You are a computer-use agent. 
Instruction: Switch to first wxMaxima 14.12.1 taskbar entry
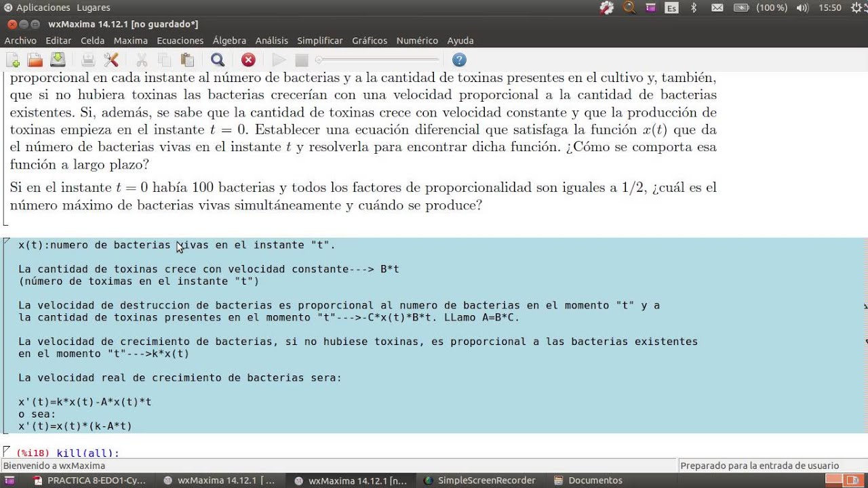pyautogui.click(x=220, y=481)
